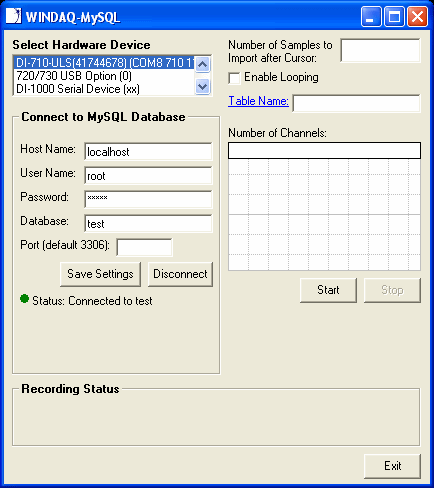Click the Save Settings button
Screen dimensions: 434x488
coord(100,274)
